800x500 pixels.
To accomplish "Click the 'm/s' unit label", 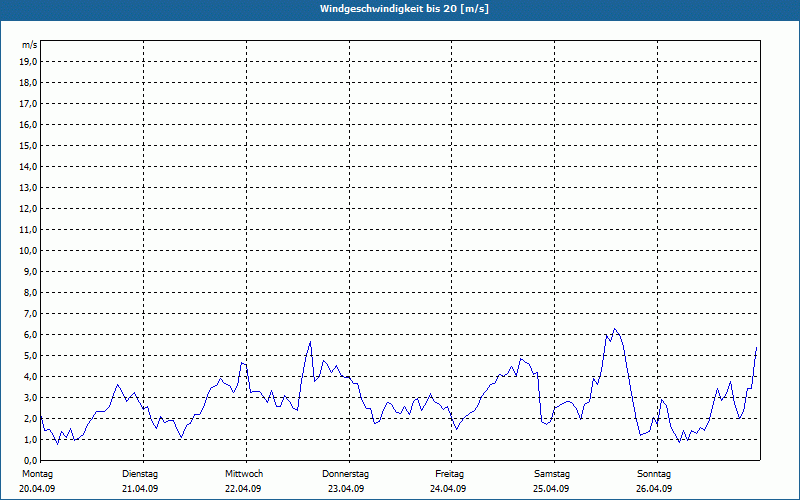I will (x=30, y=45).
